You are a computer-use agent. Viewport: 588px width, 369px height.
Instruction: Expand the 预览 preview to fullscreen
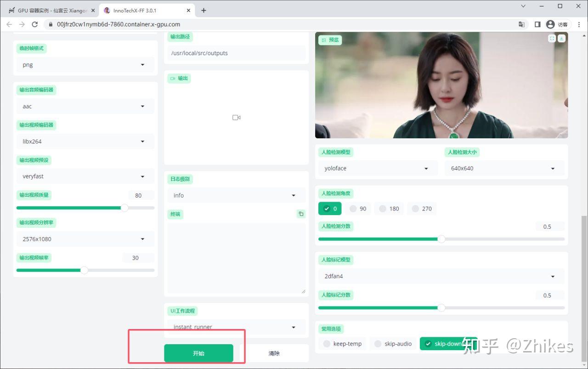(x=552, y=39)
